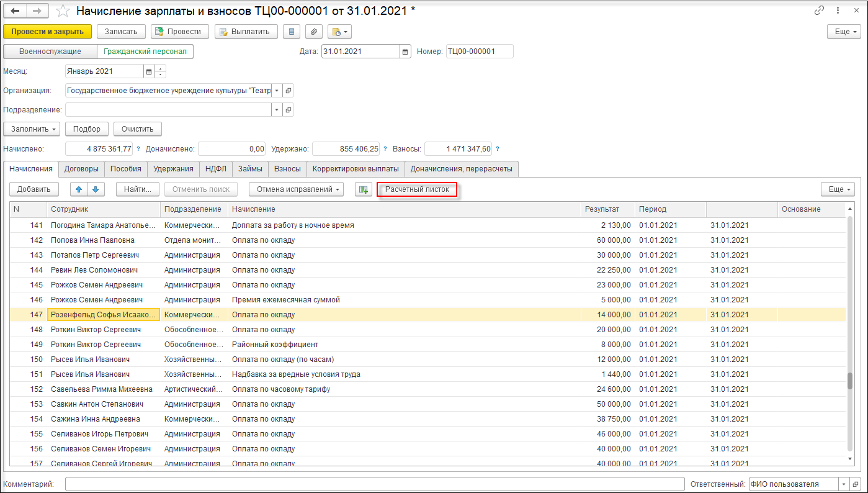Move row down with blue down arrow
This screenshot has width=868, height=493.
click(96, 189)
